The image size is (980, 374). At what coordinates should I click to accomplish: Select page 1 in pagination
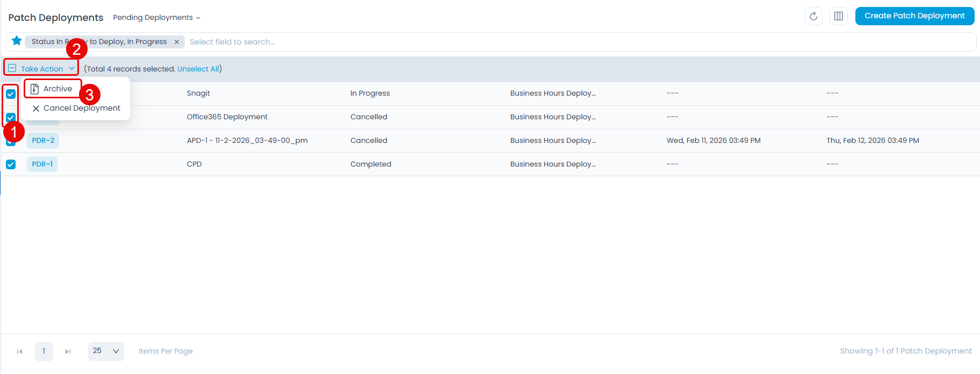pos(44,351)
